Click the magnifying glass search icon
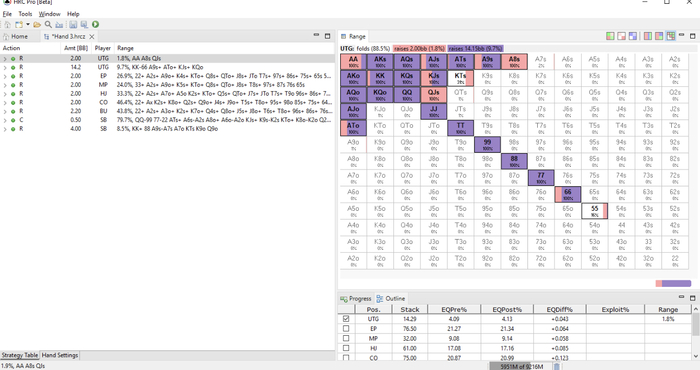This screenshot has height=370, width=700. pyautogui.click(x=48, y=25)
